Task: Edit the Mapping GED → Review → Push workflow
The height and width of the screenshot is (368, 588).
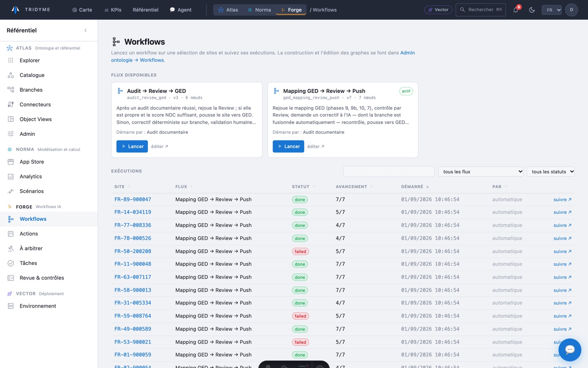Action: pos(316,146)
